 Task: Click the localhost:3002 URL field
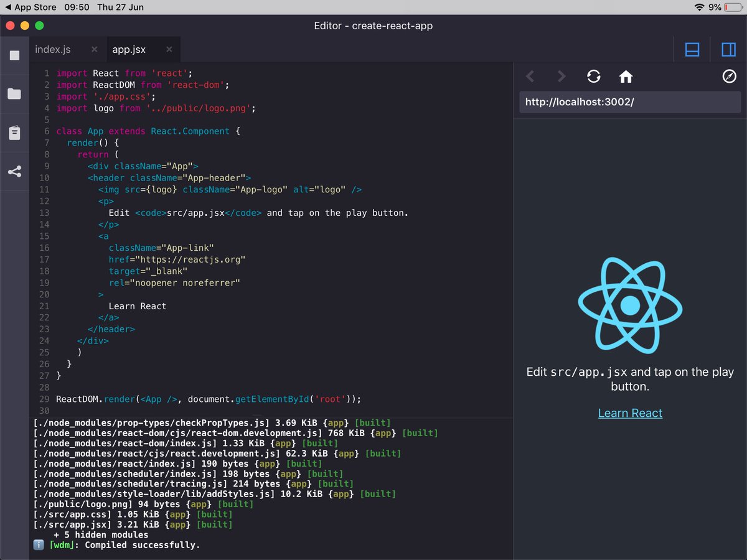pos(630,102)
